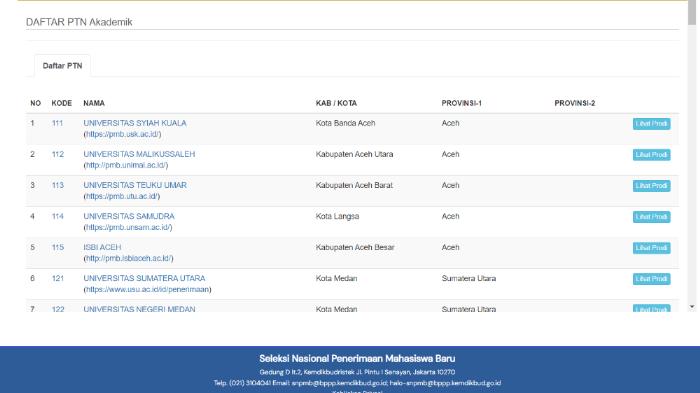
Task: Click Lihat Prodi for Universitas Teuku Umar
Action: [x=651, y=186]
